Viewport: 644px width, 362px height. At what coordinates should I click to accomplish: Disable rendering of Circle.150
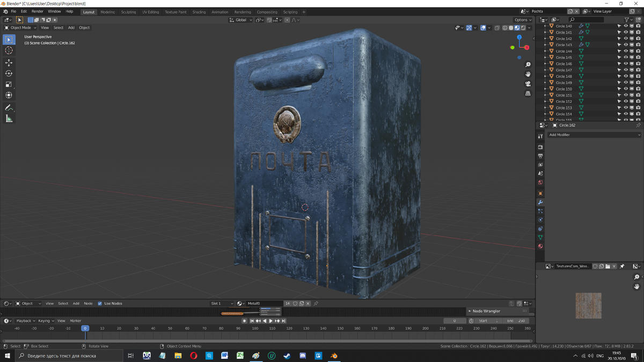(638, 89)
